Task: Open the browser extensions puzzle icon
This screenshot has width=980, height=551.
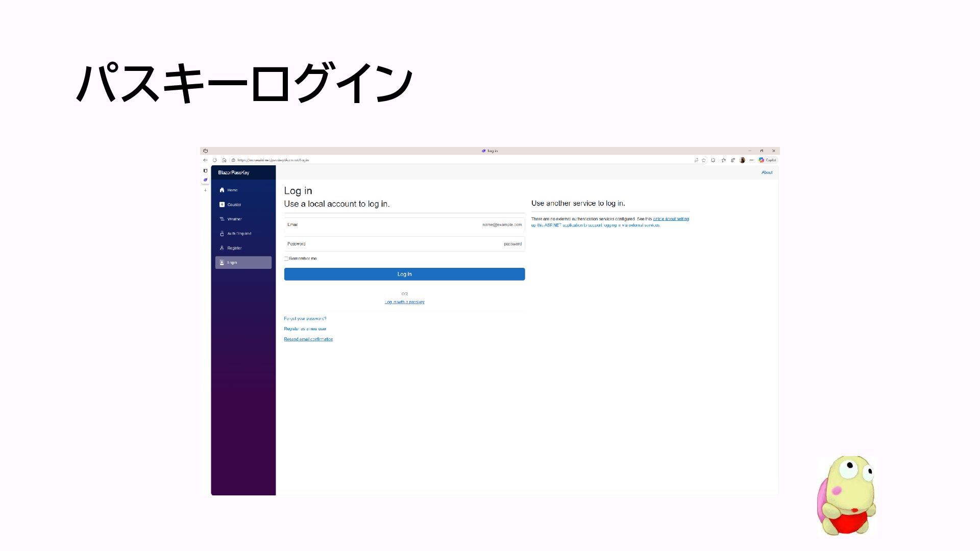Action: tap(713, 160)
